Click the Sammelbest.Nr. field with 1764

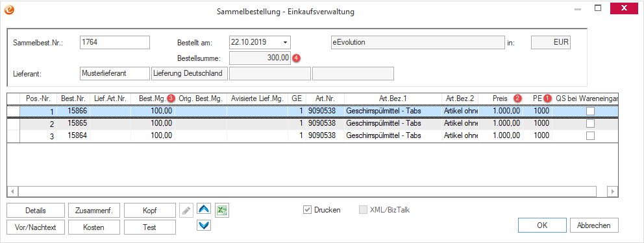(115, 42)
